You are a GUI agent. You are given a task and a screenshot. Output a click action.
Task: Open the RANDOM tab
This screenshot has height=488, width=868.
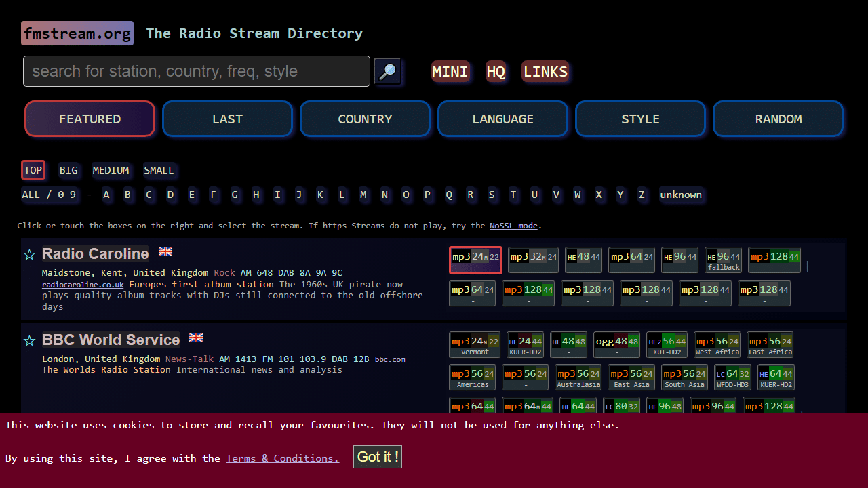(778, 119)
